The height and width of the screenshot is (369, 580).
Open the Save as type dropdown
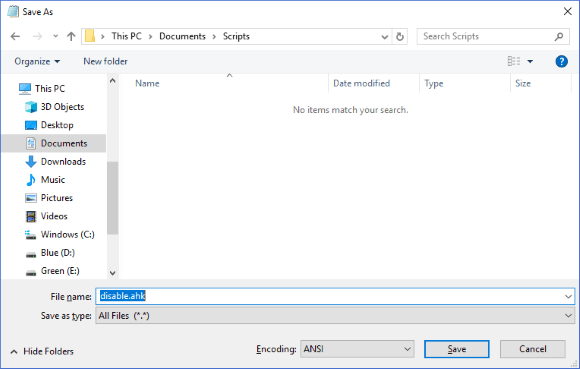pos(335,316)
